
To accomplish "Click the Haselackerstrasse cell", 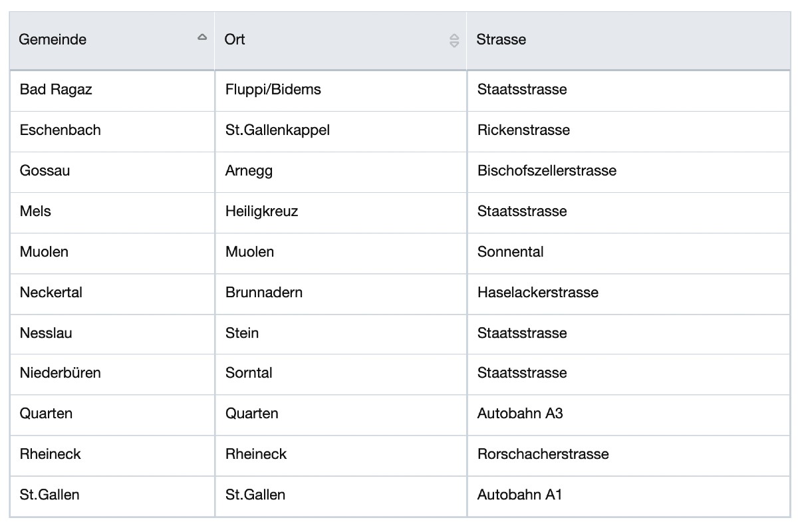I will [537, 293].
